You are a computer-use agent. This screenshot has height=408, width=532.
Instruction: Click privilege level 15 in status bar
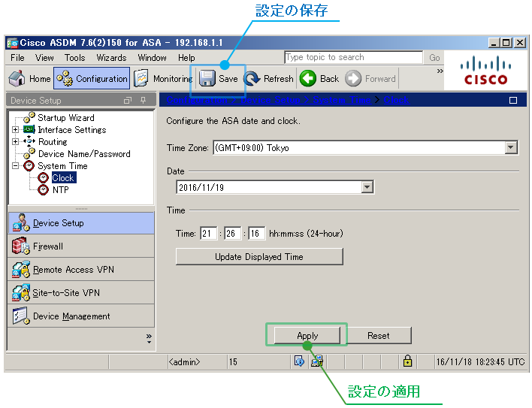(x=233, y=362)
